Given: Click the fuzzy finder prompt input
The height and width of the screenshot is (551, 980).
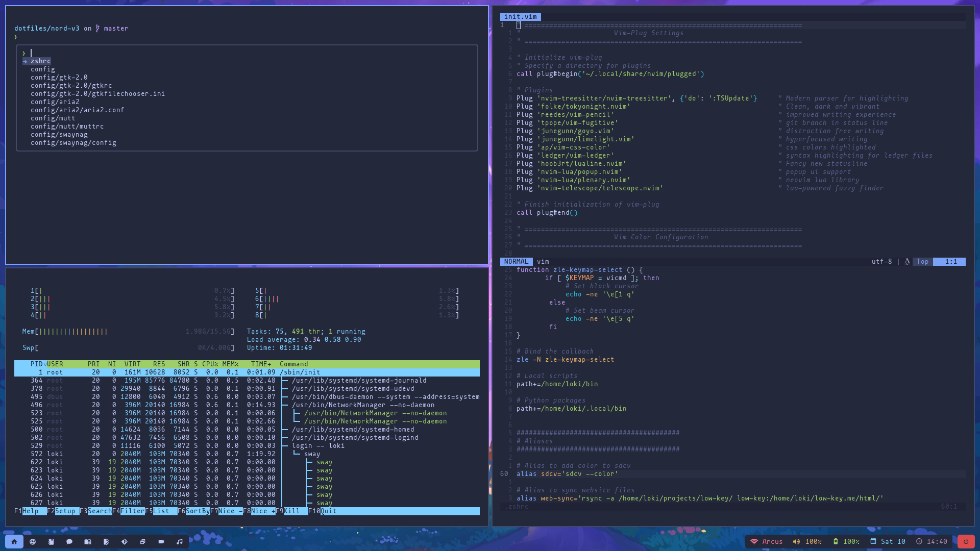Looking at the screenshot, I should (247, 53).
